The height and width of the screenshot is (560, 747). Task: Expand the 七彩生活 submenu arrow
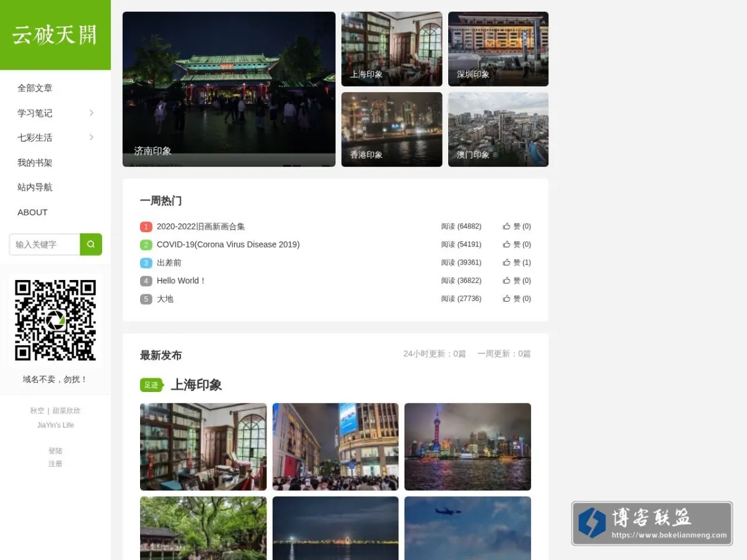coord(92,138)
